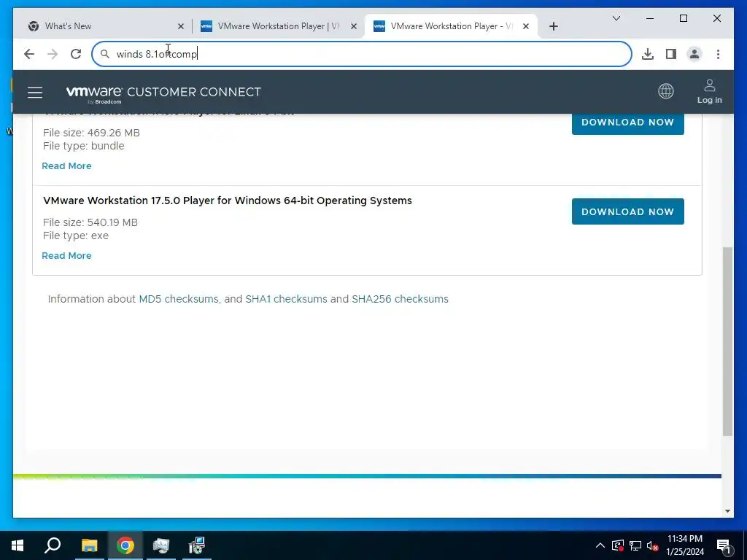Open File Explorer from the taskbar
Screen dimensions: 747x560
pos(89,545)
